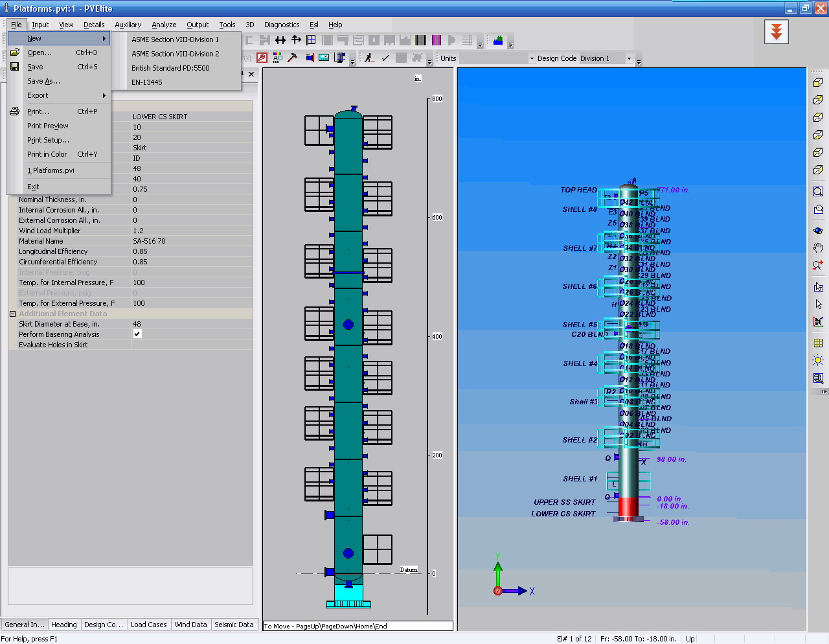Click the yellow grid icon in right toolbar
The image size is (829, 644).
818,343
